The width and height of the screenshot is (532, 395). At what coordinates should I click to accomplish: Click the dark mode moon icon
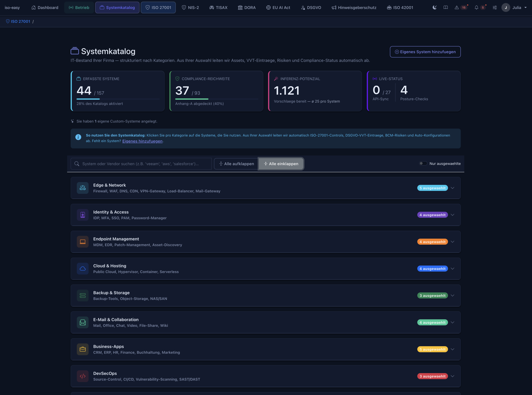435,7
